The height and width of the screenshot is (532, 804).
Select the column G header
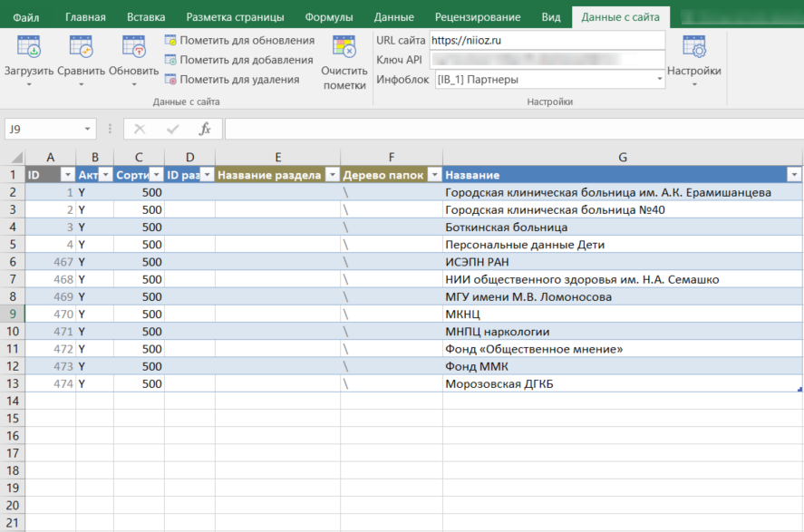coord(622,157)
